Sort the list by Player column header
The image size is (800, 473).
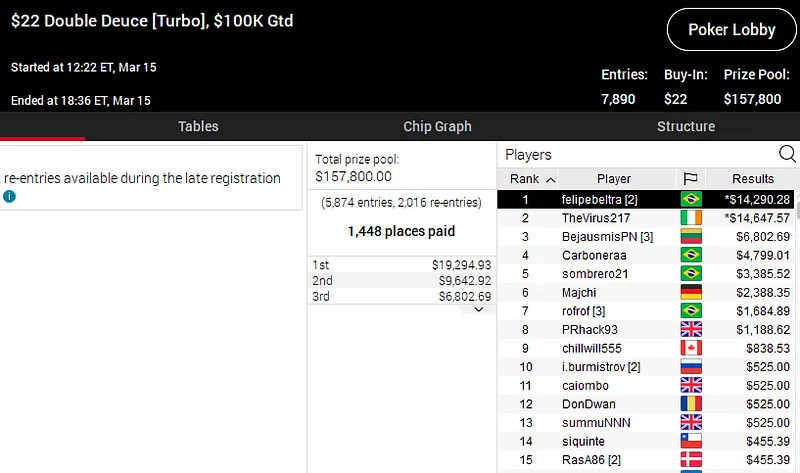[614, 179]
